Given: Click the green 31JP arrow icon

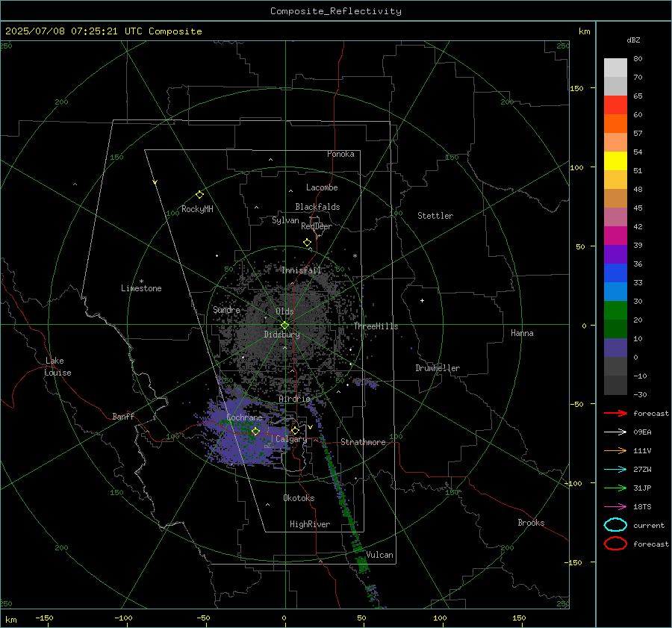Looking at the screenshot, I should (x=615, y=488).
